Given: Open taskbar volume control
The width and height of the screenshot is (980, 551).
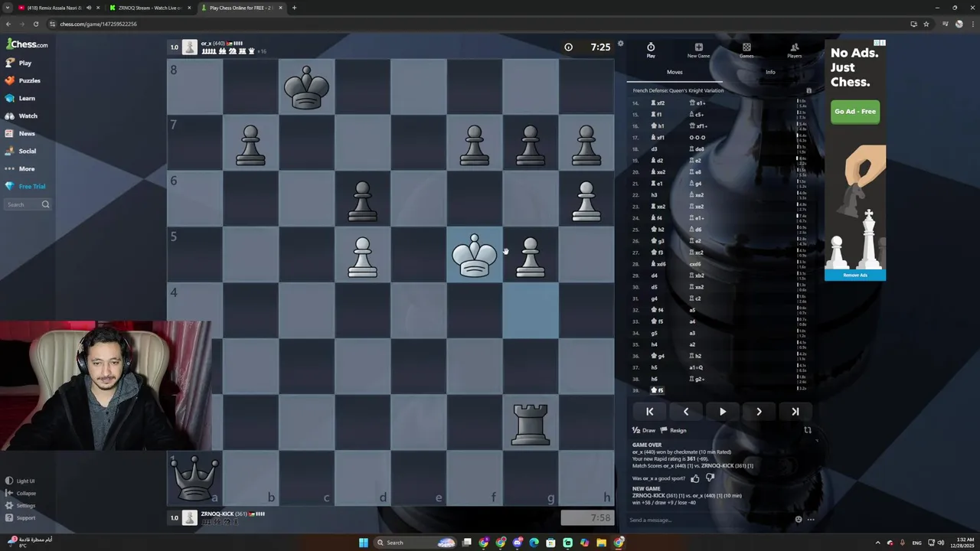Looking at the screenshot, I should pos(940,543).
